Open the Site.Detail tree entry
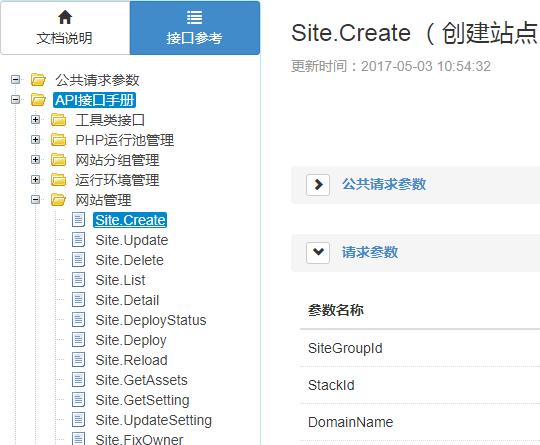 coord(127,300)
